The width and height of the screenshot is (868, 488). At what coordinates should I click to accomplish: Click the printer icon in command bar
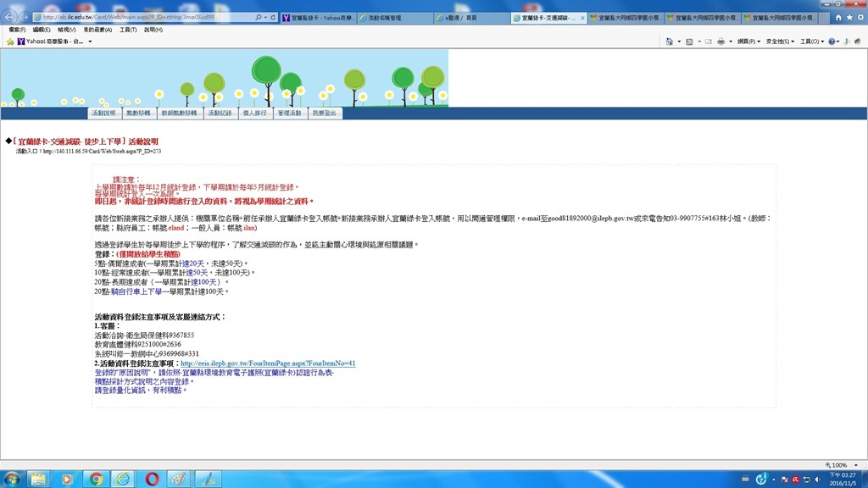721,42
